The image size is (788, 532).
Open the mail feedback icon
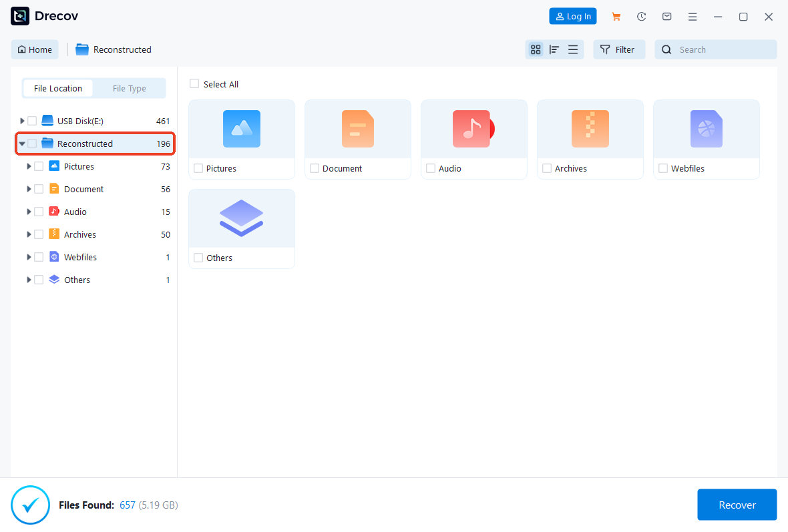(666, 17)
